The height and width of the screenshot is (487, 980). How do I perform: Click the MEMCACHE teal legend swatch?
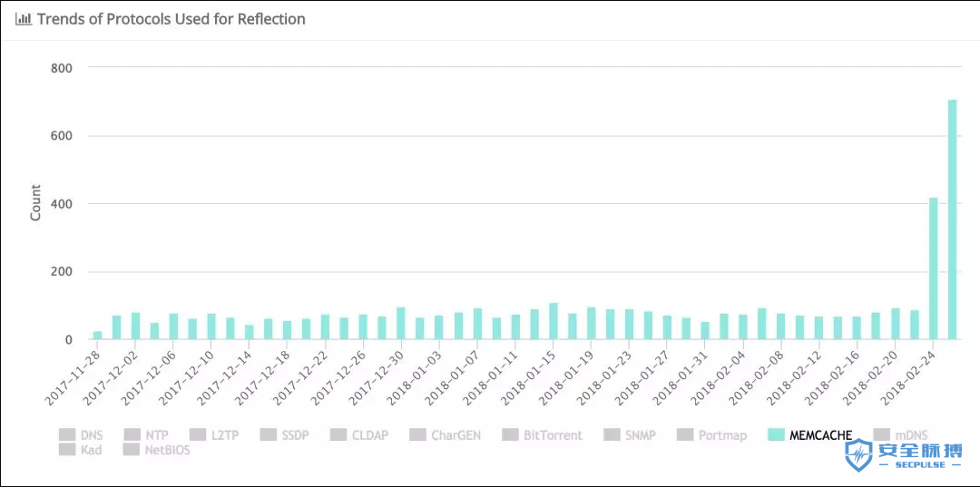[x=776, y=435]
